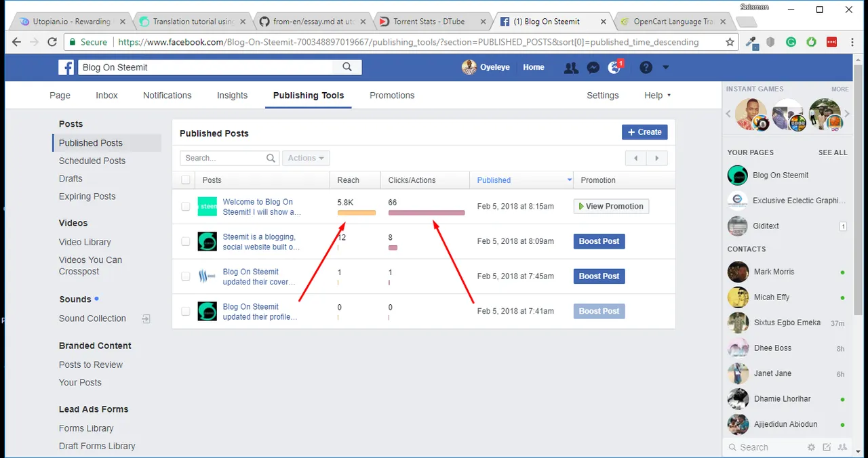
Task: Check the 'updated their profile' post checkbox
Action: pyautogui.click(x=186, y=312)
